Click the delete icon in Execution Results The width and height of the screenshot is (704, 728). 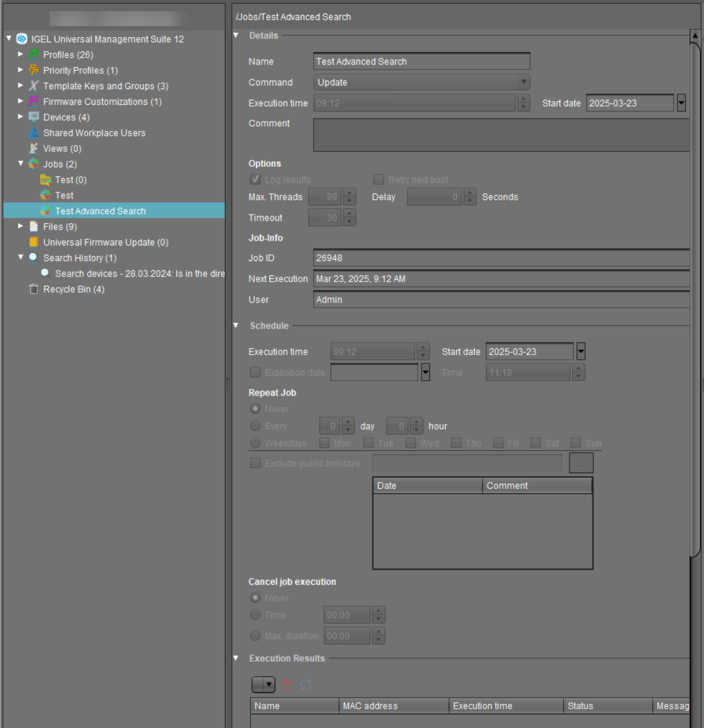click(x=287, y=685)
